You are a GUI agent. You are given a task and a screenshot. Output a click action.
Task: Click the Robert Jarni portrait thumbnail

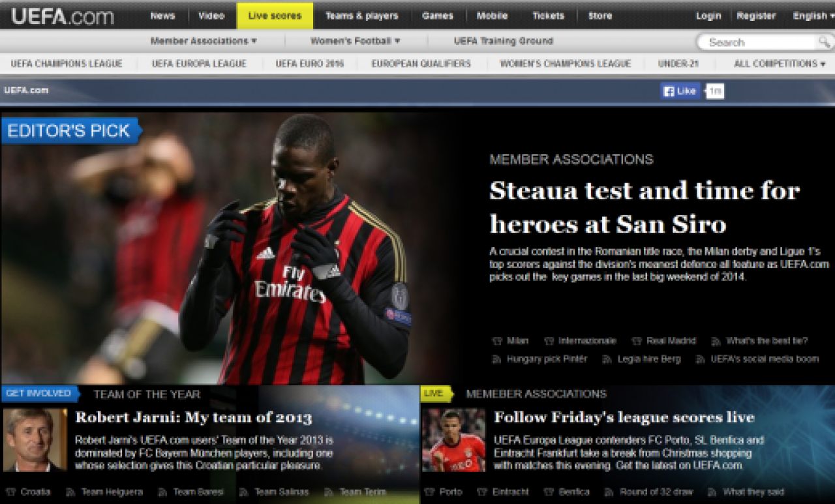(x=35, y=440)
